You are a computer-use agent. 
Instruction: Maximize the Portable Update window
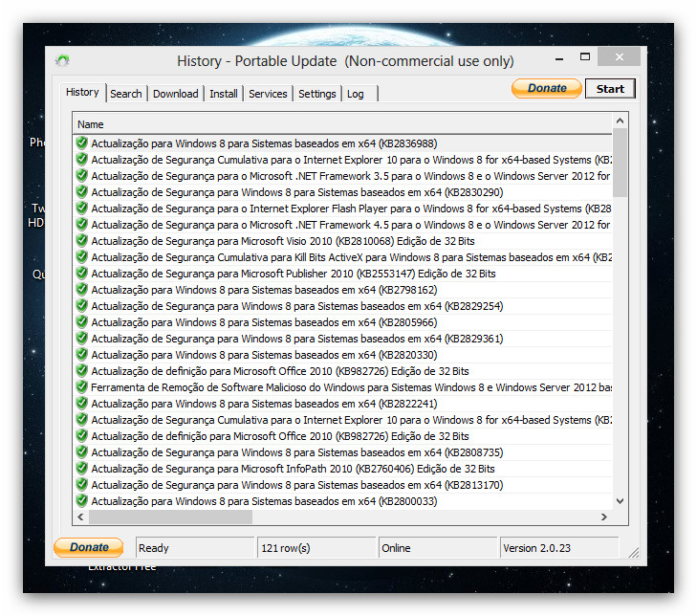click(585, 57)
